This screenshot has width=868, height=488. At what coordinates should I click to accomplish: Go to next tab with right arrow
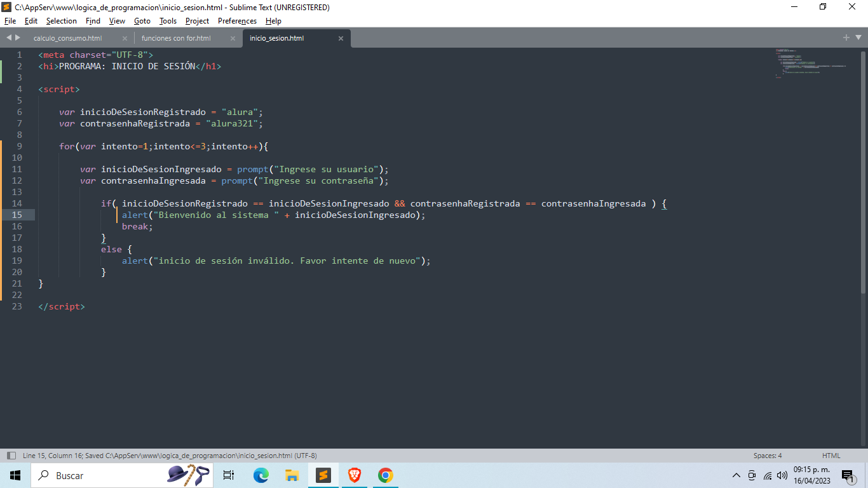pos(18,37)
